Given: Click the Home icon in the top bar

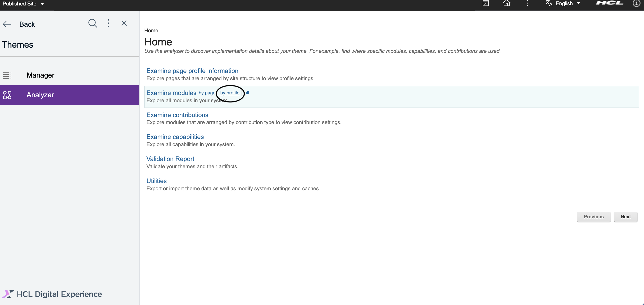Looking at the screenshot, I should click(507, 3).
